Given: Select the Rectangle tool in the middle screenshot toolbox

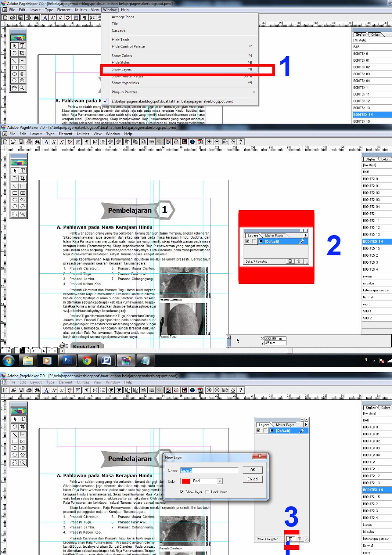Looking at the screenshot, I should click(x=15, y=193).
